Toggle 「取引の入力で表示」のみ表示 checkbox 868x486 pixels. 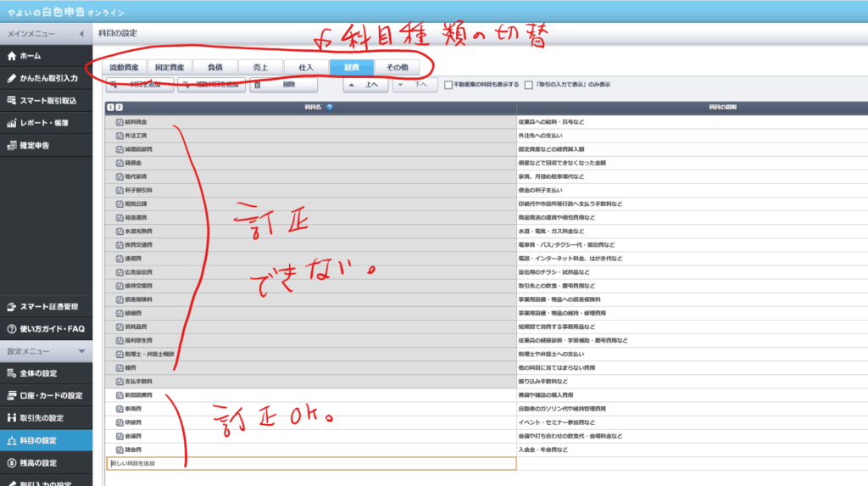[529, 85]
